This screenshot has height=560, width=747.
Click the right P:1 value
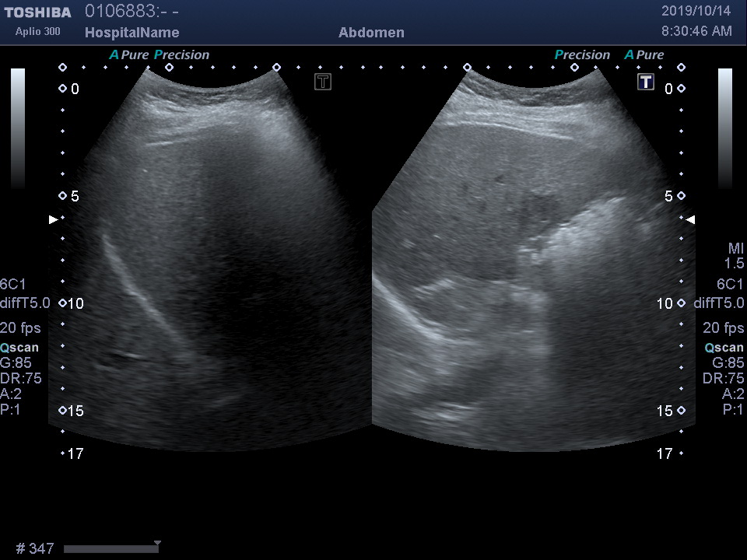[x=733, y=409]
